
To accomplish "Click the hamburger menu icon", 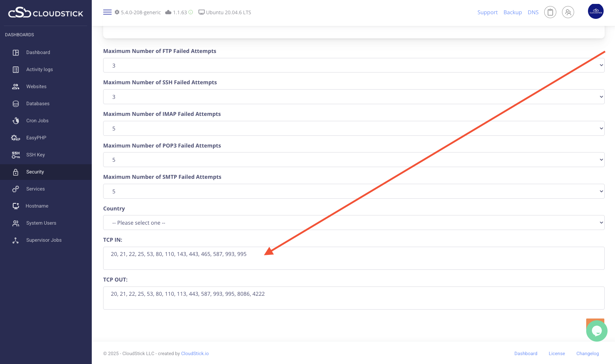I will (x=107, y=12).
